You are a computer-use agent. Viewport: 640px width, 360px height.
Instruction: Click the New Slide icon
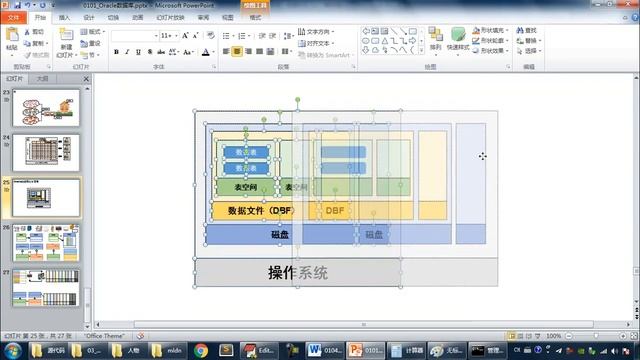point(66,34)
